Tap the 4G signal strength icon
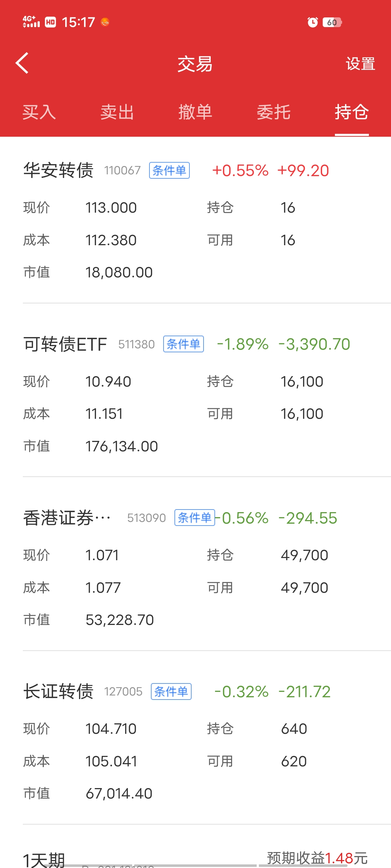The width and height of the screenshot is (391, 868). click(31, 22)
